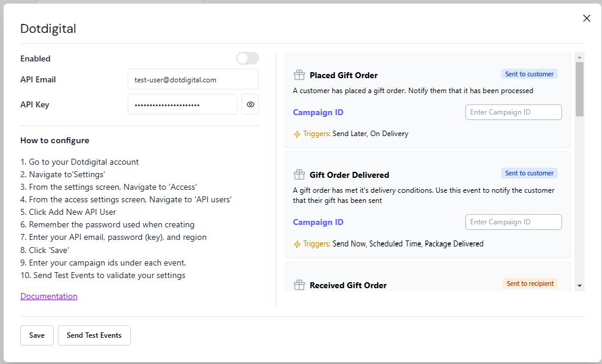The height and width of the screenshot is (364, 602).
Task: Toggle the Enabled switch
Action: (x=247, y=58)
